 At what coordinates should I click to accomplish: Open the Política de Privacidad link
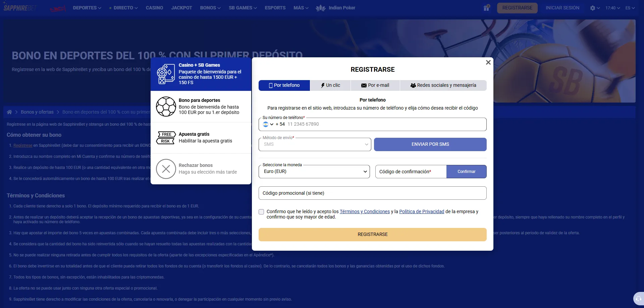(x=422, y=211)
